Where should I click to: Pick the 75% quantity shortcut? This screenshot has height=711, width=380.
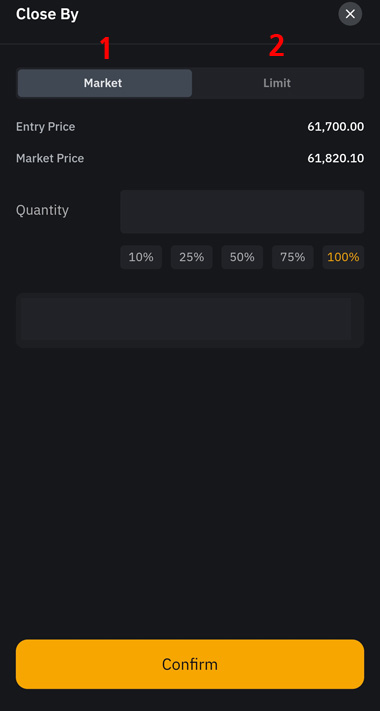pyautogui.click(x=292, y=257)
